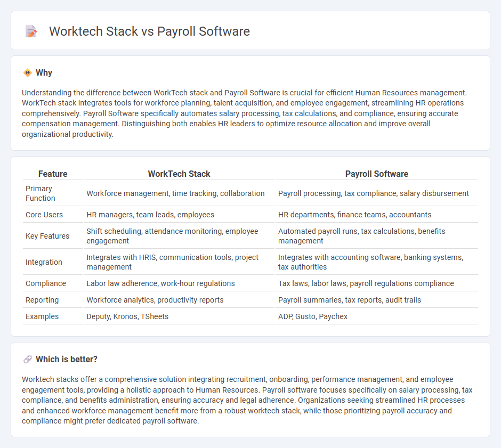Click the Why paragraph starting 'Understanding the difference'
This screenshot has width=501, height=448.
click(x=245, y=113)
